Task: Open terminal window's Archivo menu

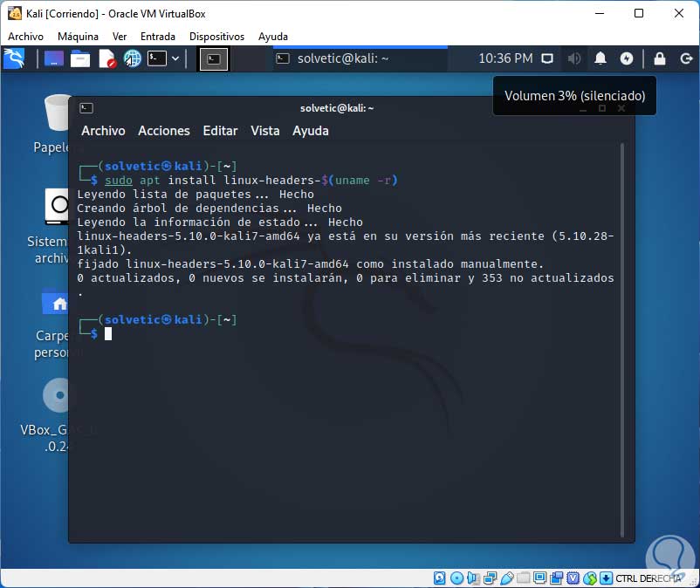Action: 103,131
